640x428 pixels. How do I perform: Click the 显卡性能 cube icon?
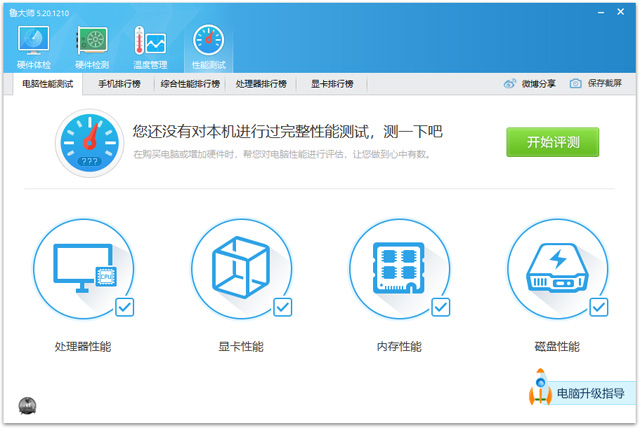point(241,268)
